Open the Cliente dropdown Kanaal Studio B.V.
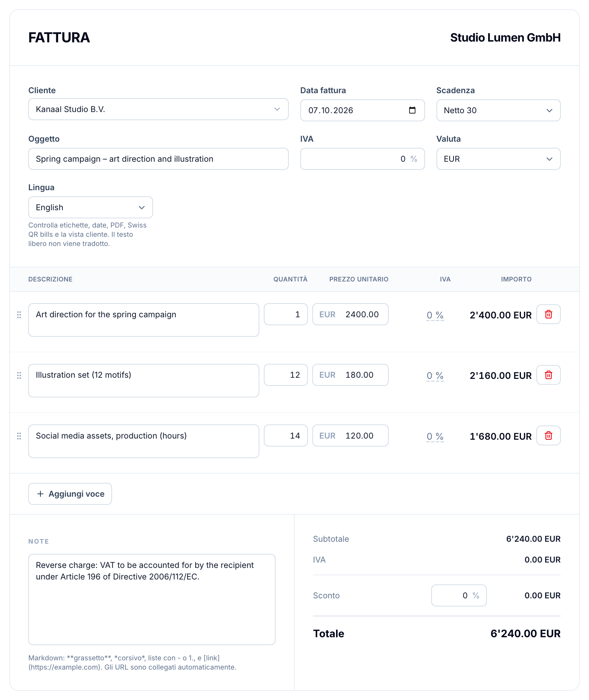Image resolution: width=589 pixels, height=700 pixels. (x=158, y=109)
